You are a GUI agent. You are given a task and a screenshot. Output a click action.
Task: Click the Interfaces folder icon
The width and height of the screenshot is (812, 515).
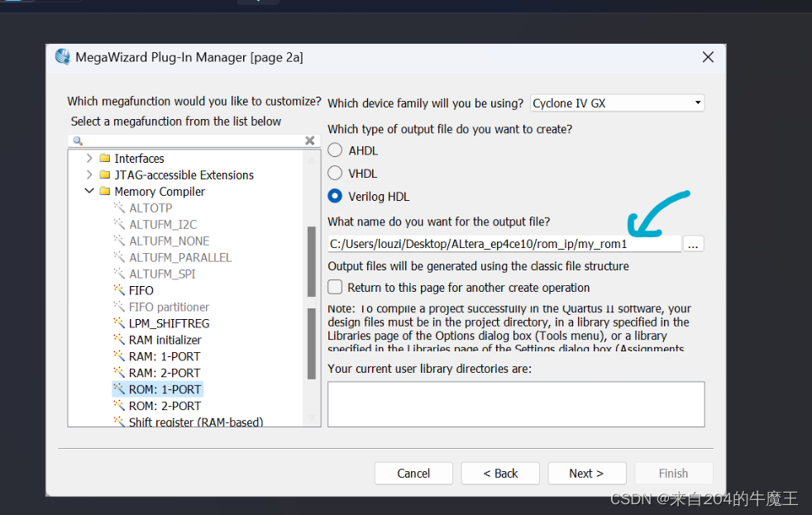(105, 158)
